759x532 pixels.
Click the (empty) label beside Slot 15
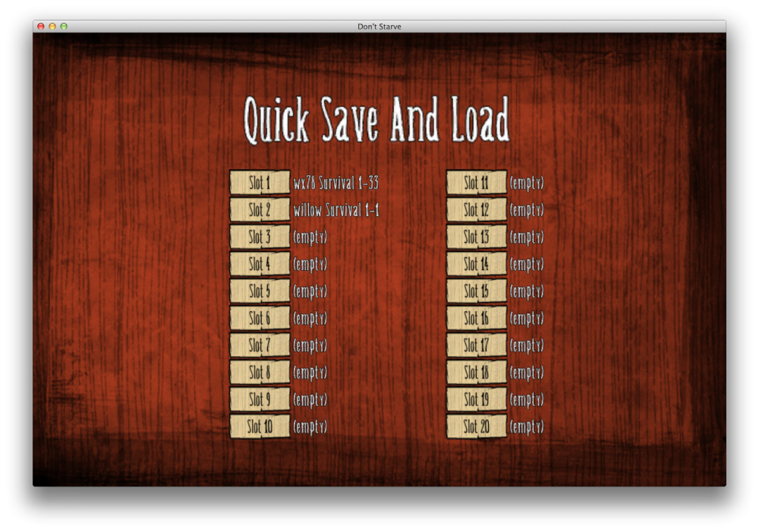[x=527, y=291]
